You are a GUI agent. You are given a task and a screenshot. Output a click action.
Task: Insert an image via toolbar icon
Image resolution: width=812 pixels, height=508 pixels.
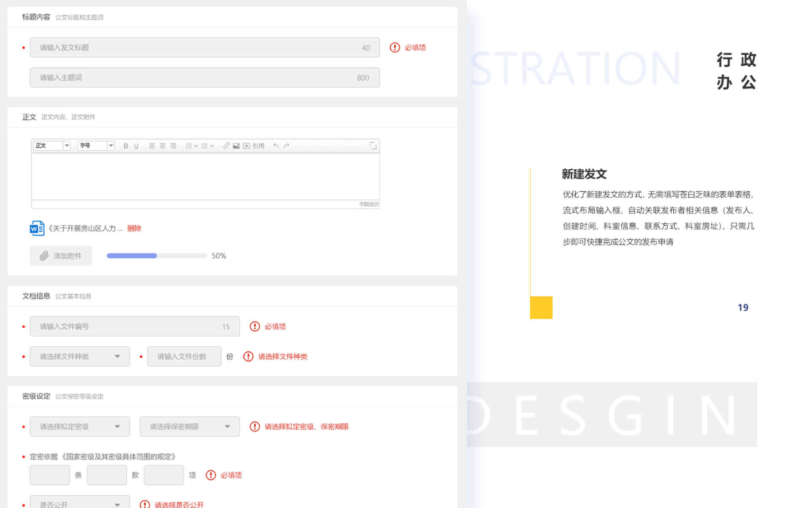(236, 146)
